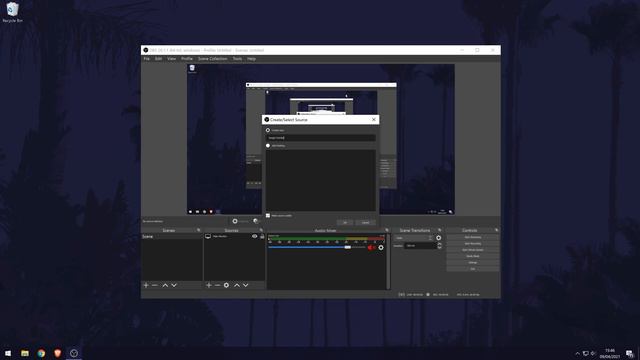Pop out the Scenes dock
This screenshot has height=360, width=640.
pos(199,230)
